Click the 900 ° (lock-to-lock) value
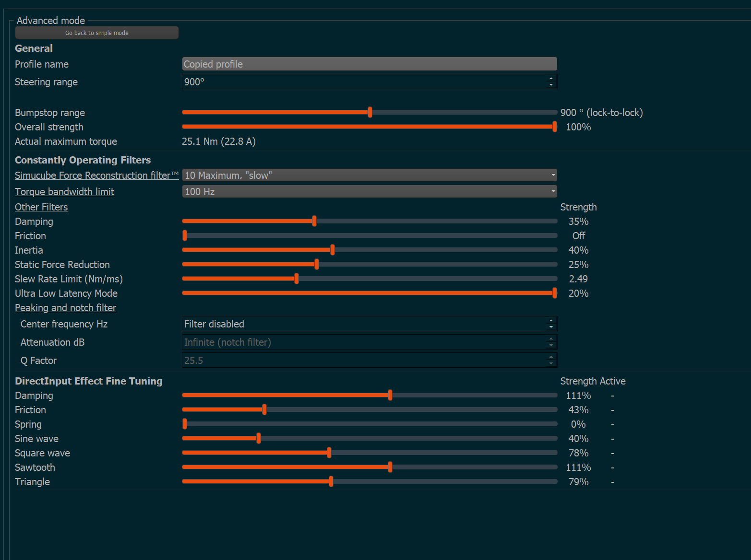Viewport: 751px width, 560px height. point(601,113)
